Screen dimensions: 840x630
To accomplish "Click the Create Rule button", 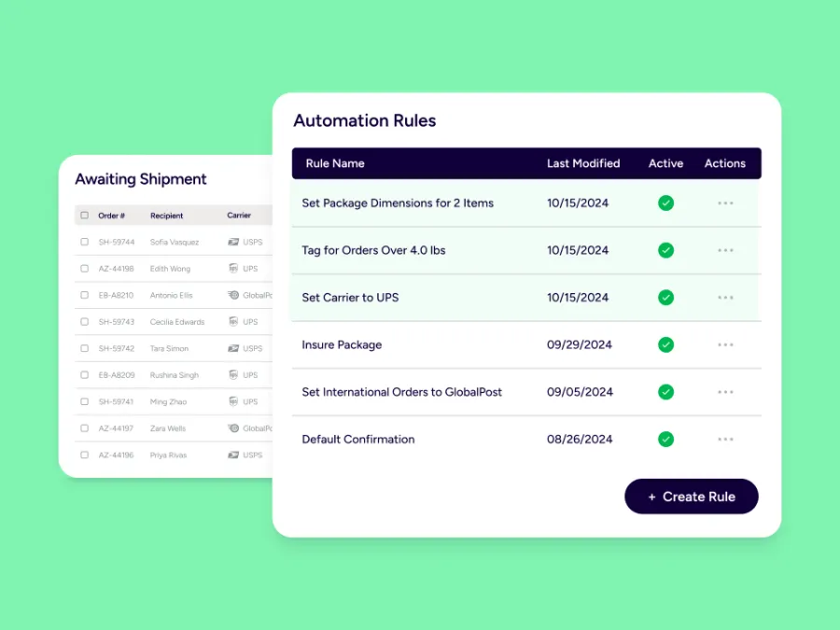I will 691,497.
